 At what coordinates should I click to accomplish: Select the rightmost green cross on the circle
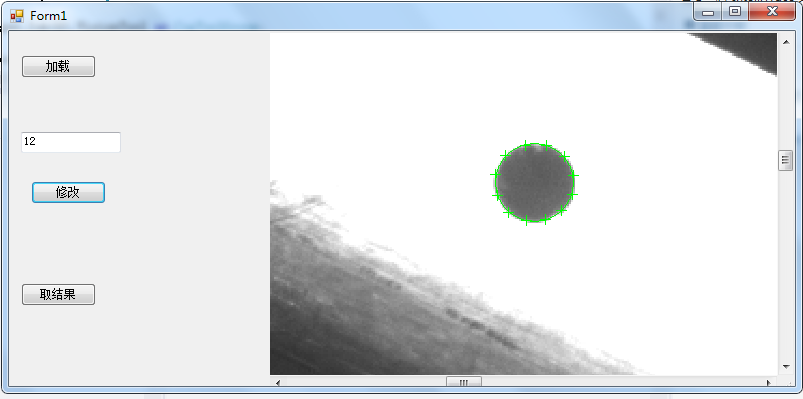tap(574, 175)
